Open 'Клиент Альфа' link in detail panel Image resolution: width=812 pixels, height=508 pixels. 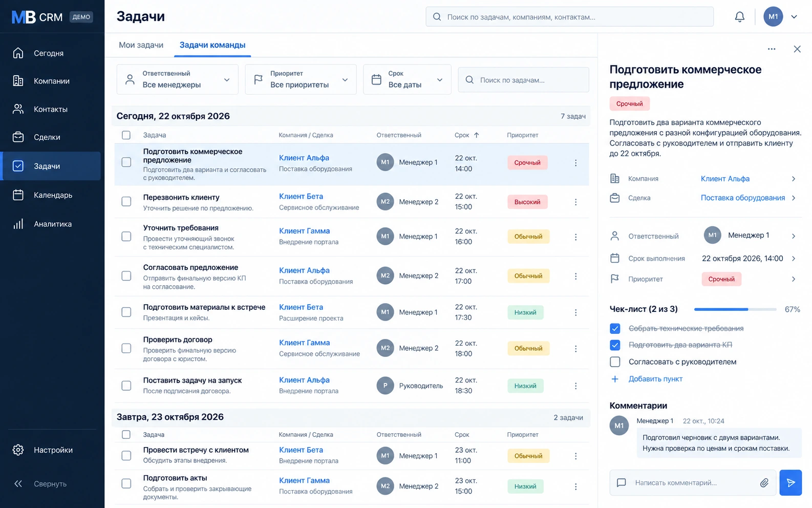pyautogui.click(x=725, y=179)
